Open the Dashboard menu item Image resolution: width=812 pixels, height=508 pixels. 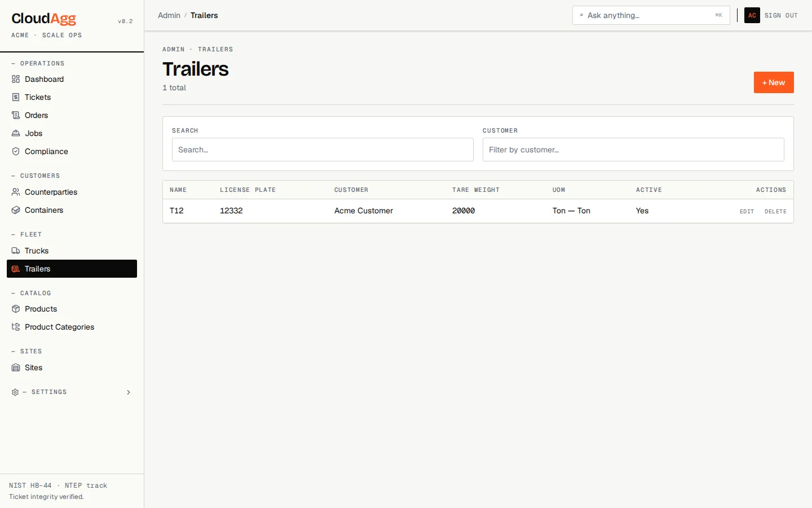(x=72, y=79)
